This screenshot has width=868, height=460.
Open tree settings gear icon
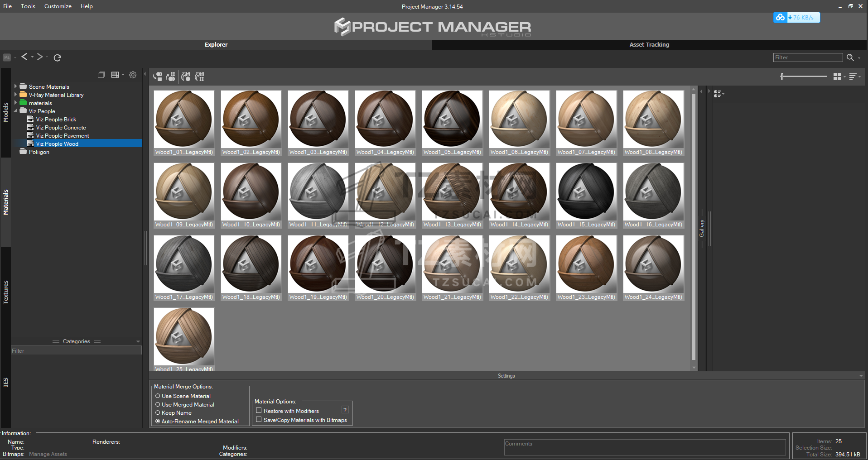[133, 75]
